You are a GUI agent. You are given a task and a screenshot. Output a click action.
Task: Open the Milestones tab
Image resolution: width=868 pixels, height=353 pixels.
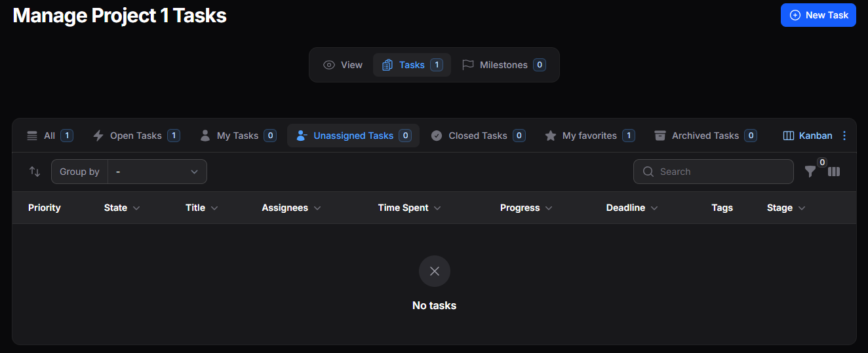[503, 65]
